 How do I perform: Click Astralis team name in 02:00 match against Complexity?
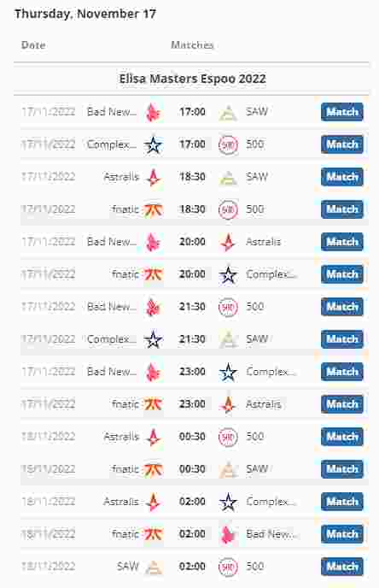121,502
